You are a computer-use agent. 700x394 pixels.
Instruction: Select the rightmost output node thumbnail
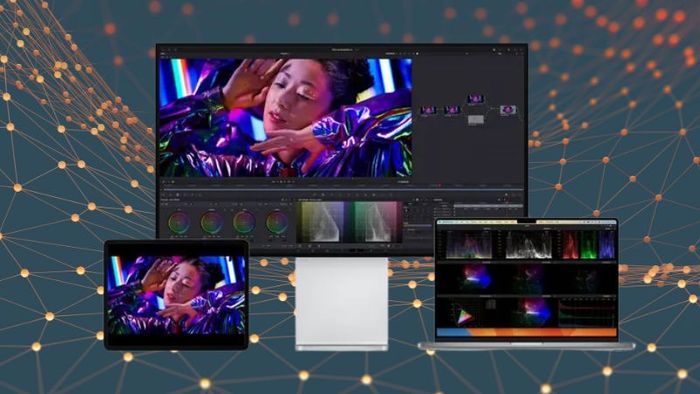(508, 109)
